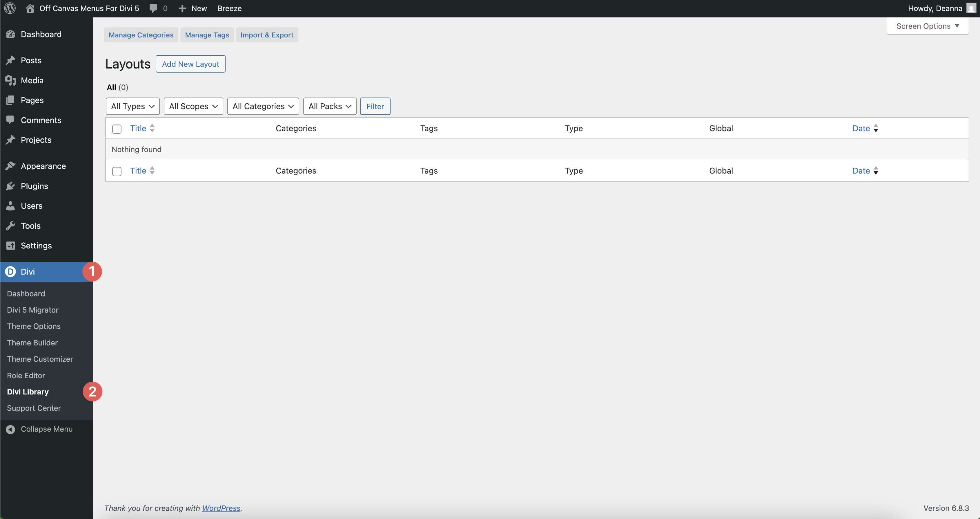
Task: Open the All Types dropdown
Action: 133,106
